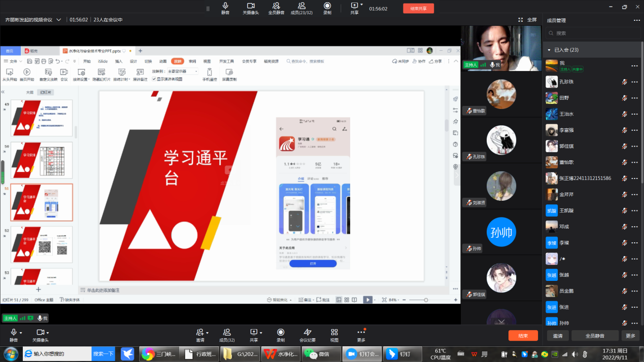Open WeChat (微信) from the taskbar
The height and width of the screenshot is (362, 644).
tap(321, 354)
